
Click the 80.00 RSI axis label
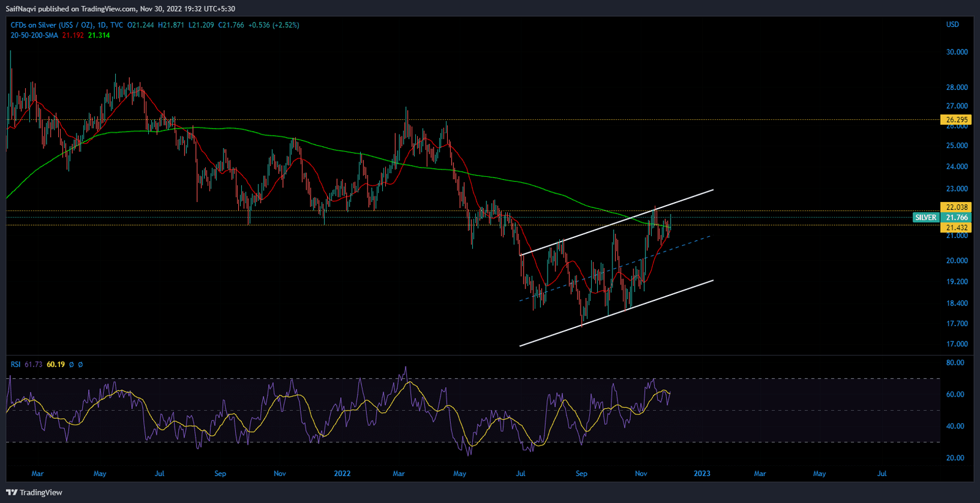click(955, 363)
